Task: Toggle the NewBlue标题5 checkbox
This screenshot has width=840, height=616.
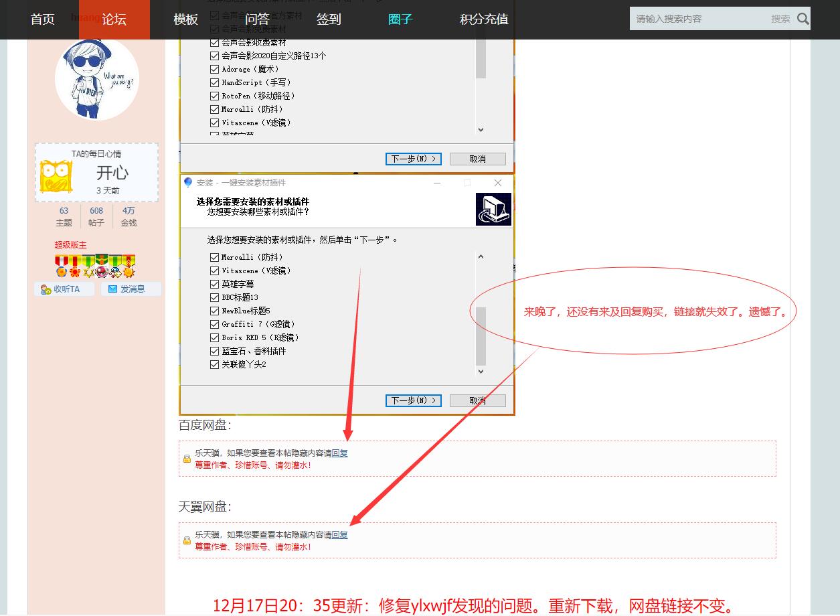Action: [214, 311]
